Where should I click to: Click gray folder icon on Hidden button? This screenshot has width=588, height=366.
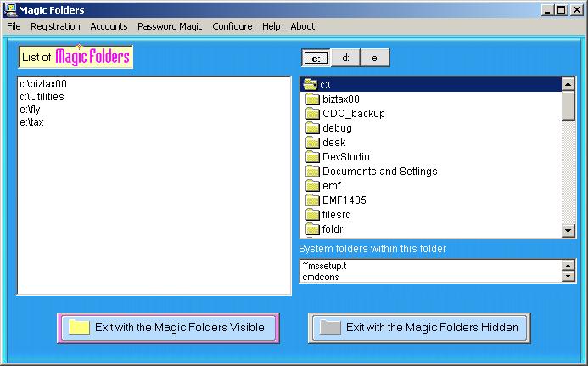(330, 327)
